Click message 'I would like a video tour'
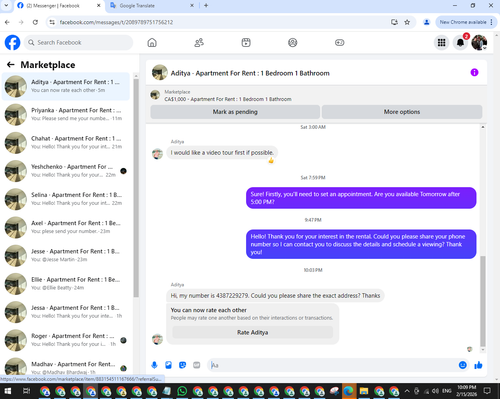Image resolution: width=500 pixels, height=399 pixels. click(222, 153)
